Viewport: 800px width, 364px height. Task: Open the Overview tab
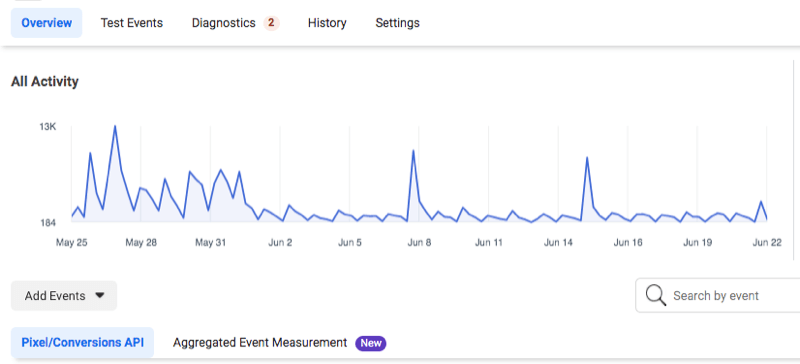click(x=46, y=23)
